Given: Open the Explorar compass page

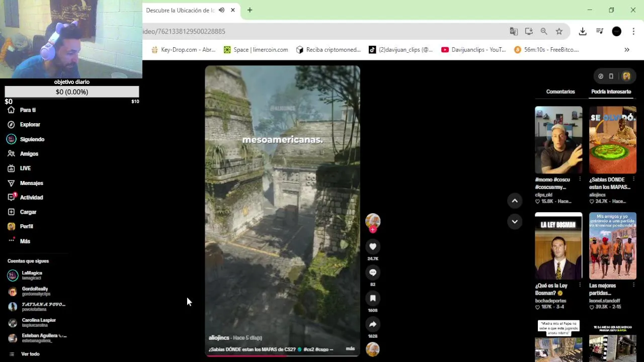Looking at the screenshot, I should (x=24, y=125).
